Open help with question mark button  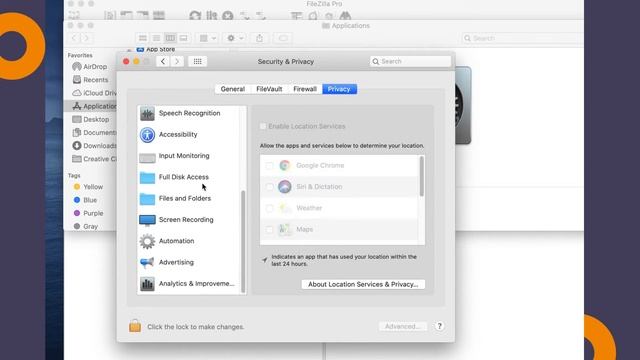[439, 326]
